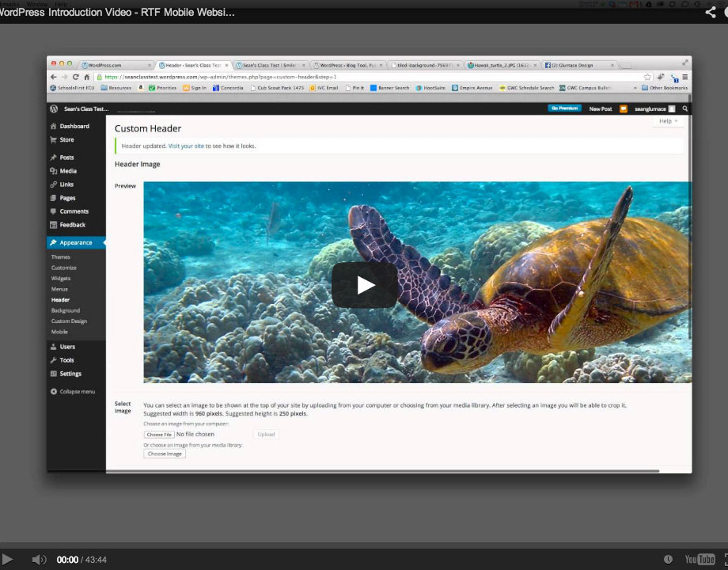The image size is (728, 570).
Task: Switch to the Hawaii_turtle_2.JPG tab
Action: coord(502,66)
